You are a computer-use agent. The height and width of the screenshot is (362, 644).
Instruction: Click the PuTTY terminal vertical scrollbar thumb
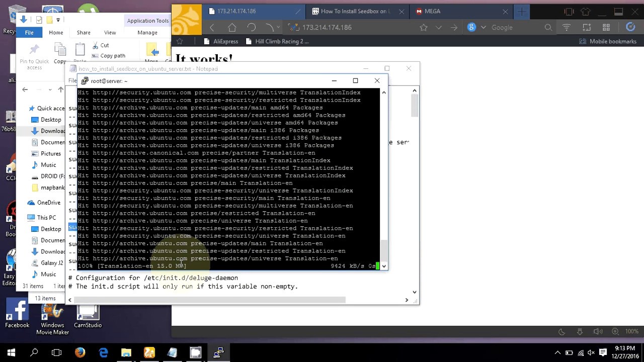tap(384, 250)
